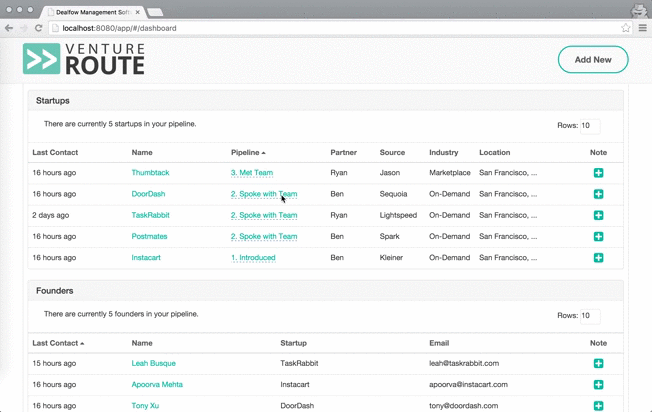Image resolution: width=652 pixels, height=412 pixels.
Task: Open Instacart startup link
Action: (x=146, y=257)
